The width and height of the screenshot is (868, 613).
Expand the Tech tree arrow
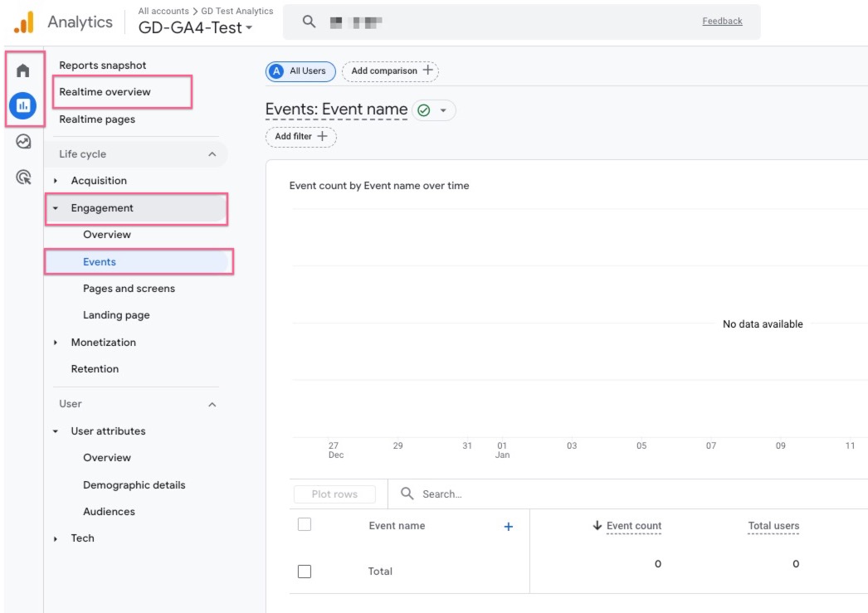tap(56, 539)
